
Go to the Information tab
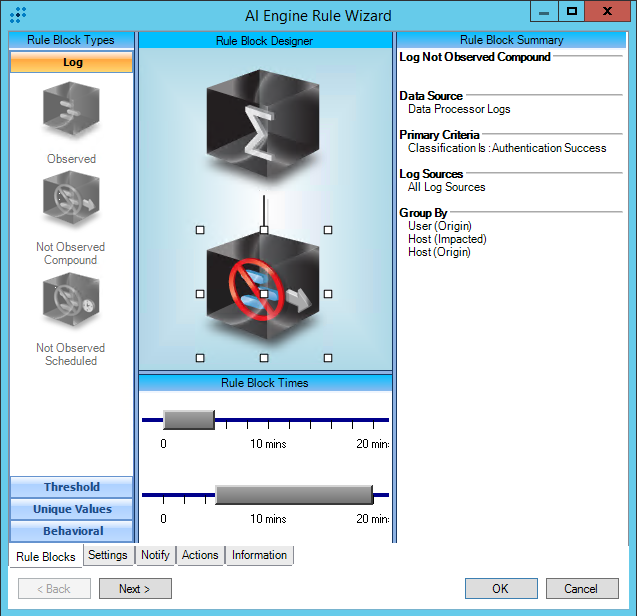pos(259,555)
